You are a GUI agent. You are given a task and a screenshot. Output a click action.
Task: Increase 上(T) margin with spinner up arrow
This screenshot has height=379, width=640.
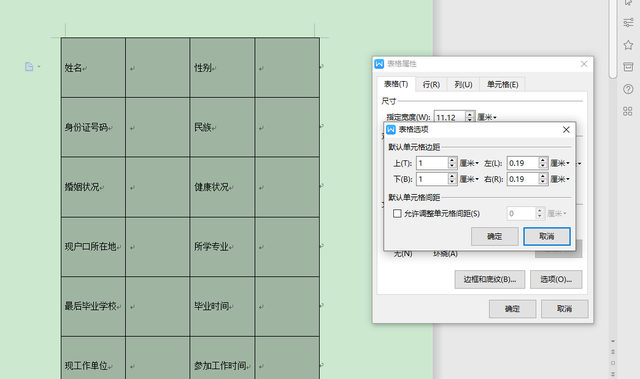(x=452, y=160)
